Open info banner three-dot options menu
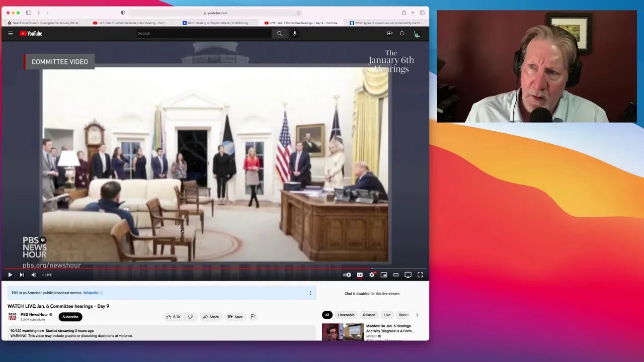This screenshot has height=362, width=644. [x=310, y=293]
